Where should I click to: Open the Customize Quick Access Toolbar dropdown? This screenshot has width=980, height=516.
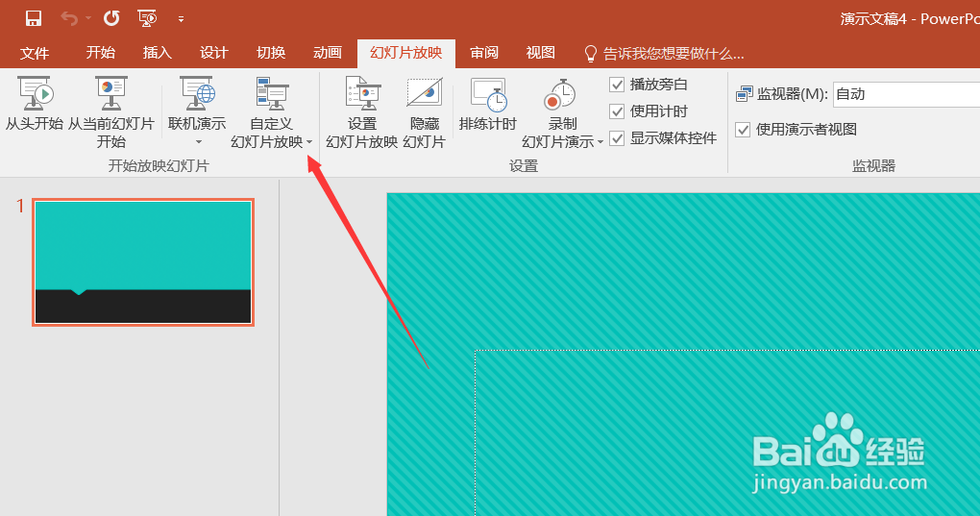[x=181, y=19]
